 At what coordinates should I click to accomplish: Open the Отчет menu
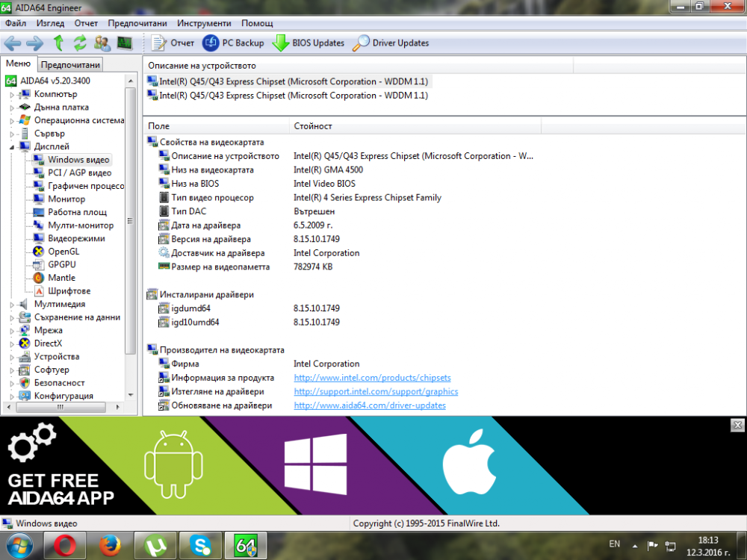tap(86, 23)
